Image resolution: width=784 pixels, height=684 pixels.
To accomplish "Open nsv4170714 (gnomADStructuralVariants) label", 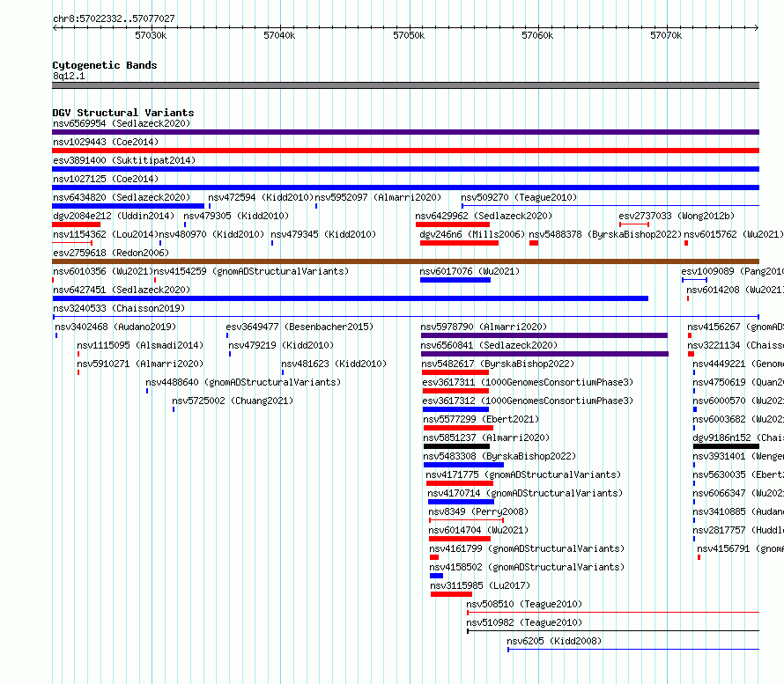I will click(x=525, y=493).
